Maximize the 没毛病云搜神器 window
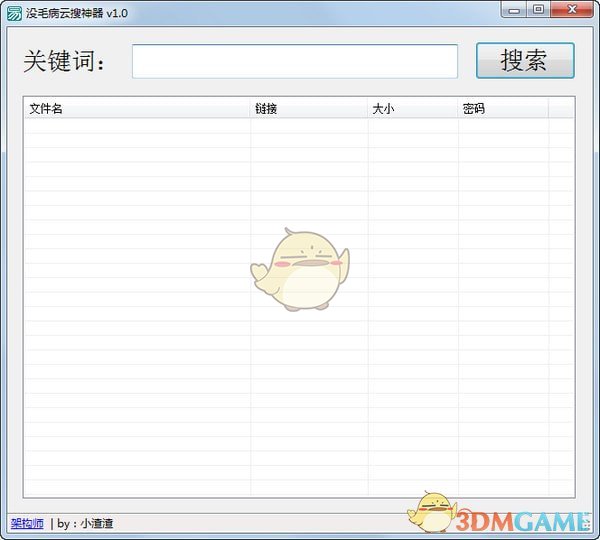This screenshot has height=540, width=600. pyautogui.click(x=538, y=10)
